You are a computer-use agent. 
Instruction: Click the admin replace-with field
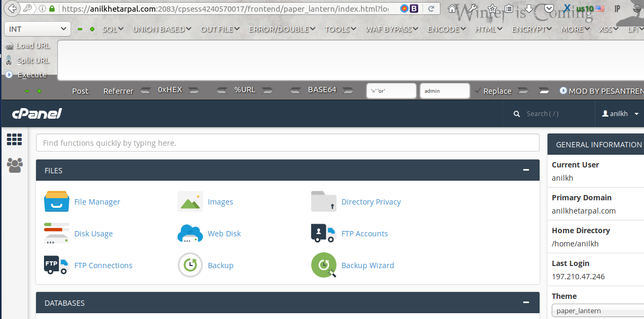[445, 91]
